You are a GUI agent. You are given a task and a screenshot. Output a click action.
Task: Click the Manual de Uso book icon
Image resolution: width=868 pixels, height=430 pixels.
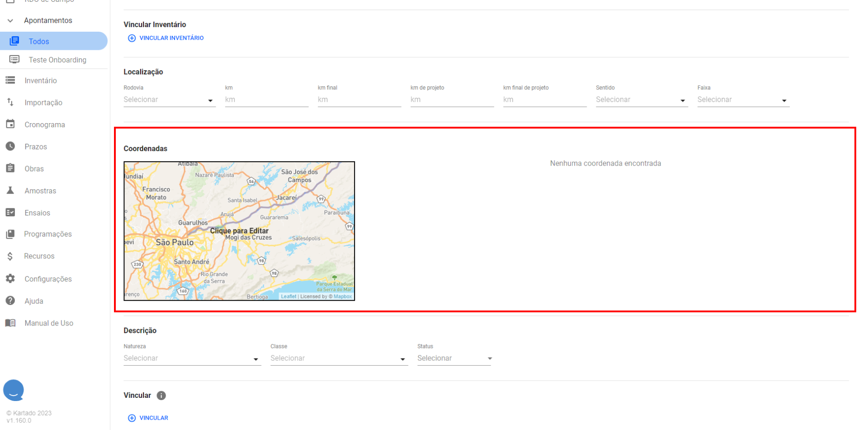pyautogui.click(x=10, y=323)
